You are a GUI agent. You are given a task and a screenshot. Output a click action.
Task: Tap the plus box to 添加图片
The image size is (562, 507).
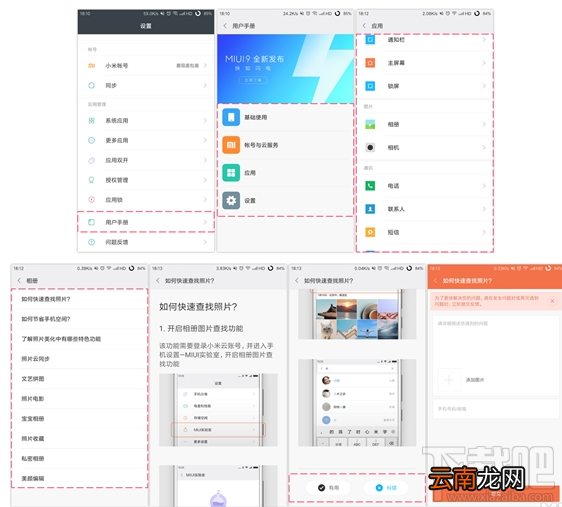[x=449, y=380]
